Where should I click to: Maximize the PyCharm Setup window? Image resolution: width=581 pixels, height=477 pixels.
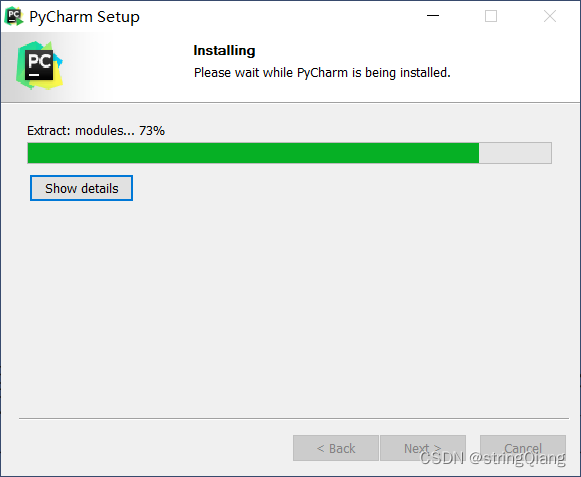491,16
